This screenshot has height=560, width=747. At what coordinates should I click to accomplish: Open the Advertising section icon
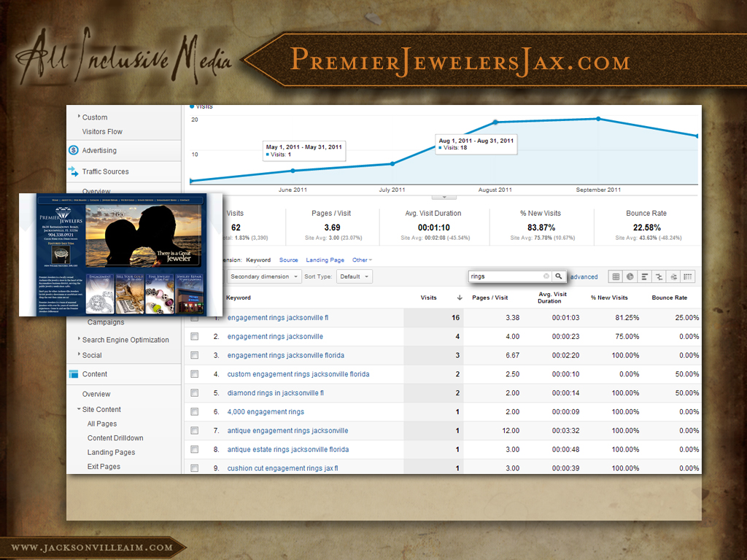73,150
